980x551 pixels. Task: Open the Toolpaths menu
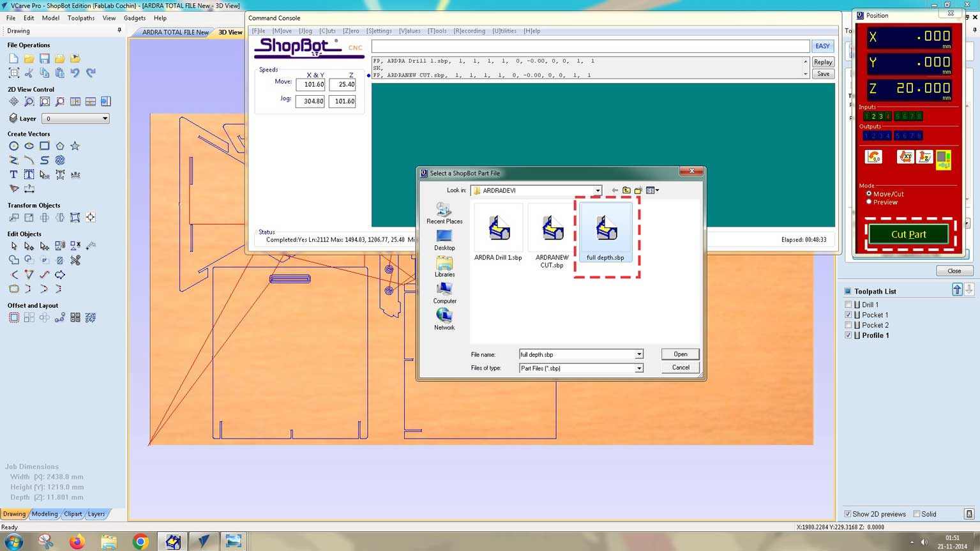tap(81, 18)
